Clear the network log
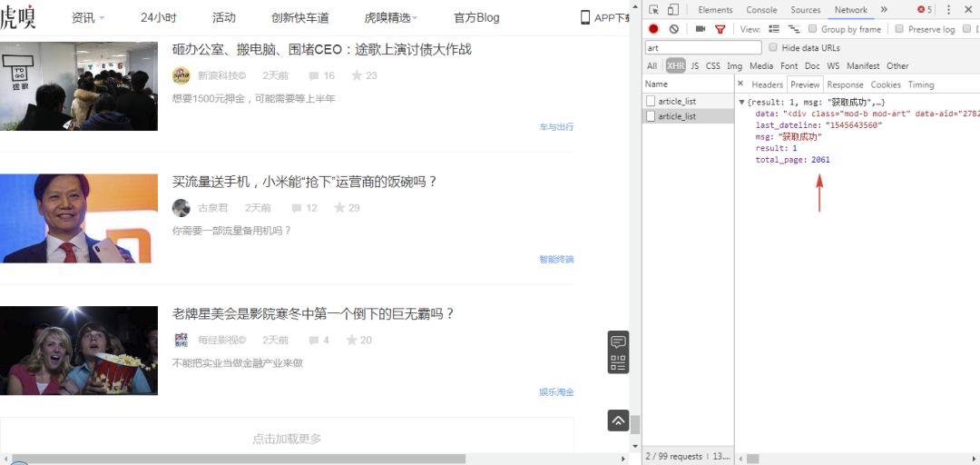The image size is (980, 465). coord(673,29)
